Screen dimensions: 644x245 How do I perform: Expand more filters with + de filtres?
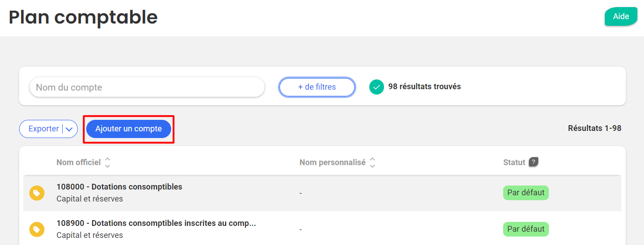point(317,87)
